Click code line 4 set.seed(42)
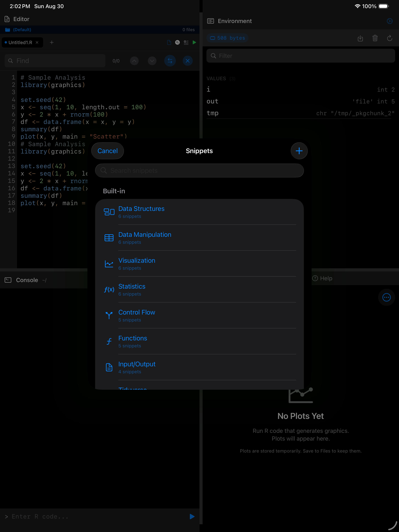This screenshot has width=399, height=532. [x=43, y=100]
